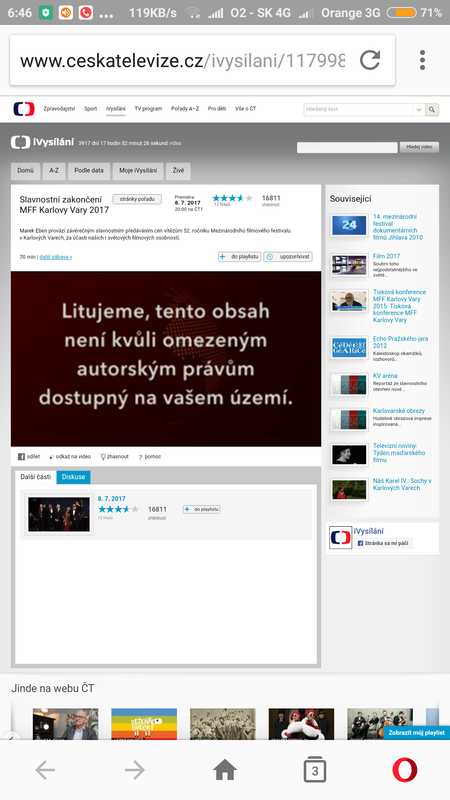This screenshot has width=450, height=800.
Task: Open the Film 2017 related link
Action: [x=386, y=256]
